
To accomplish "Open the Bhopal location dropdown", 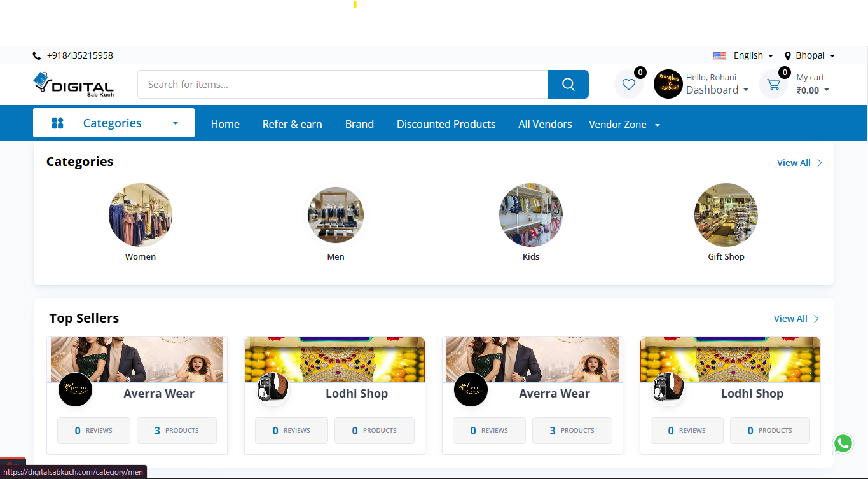I will (x=809, y=56).
